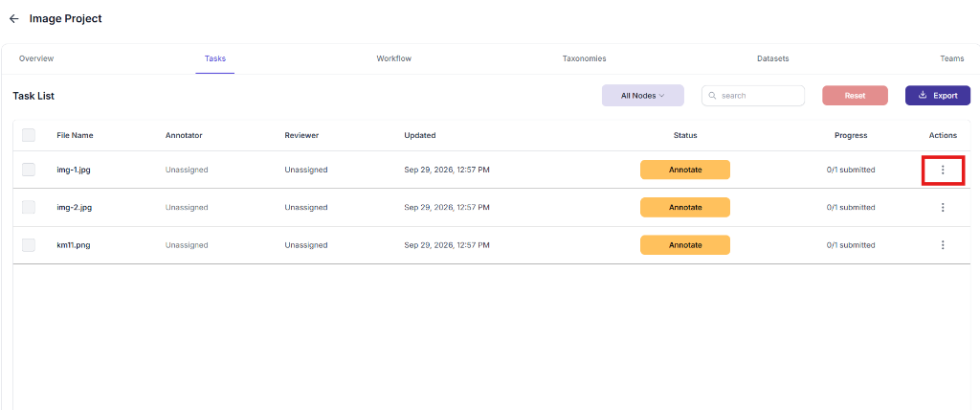Click the magnifier icon in the search box

click(x=712, y=96)
